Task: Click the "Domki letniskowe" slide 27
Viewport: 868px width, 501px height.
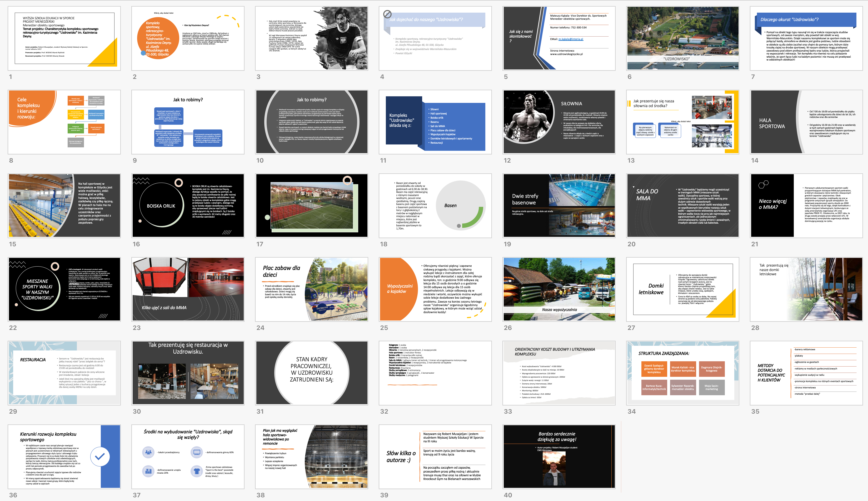Action: coord(682,289)
